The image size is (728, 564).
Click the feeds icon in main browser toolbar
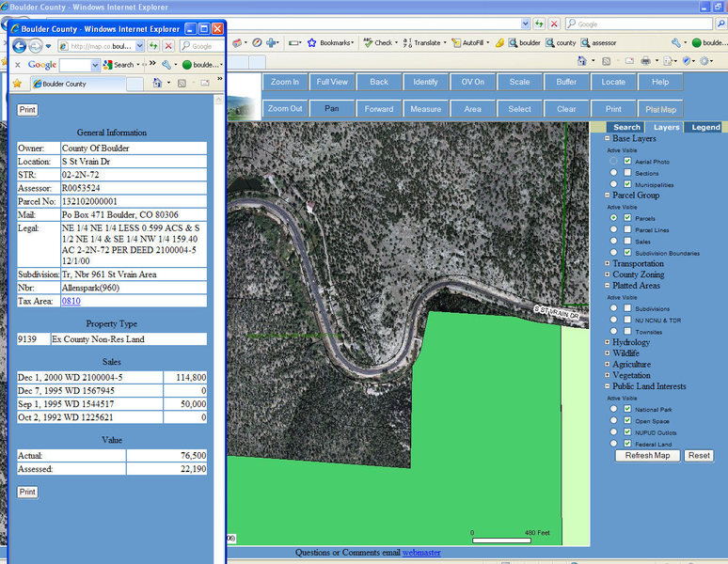606,61
